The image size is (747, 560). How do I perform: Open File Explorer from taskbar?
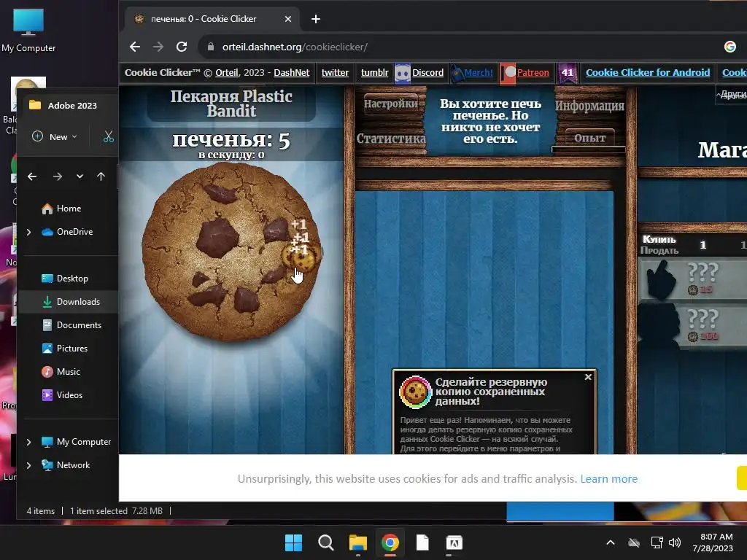357,542
